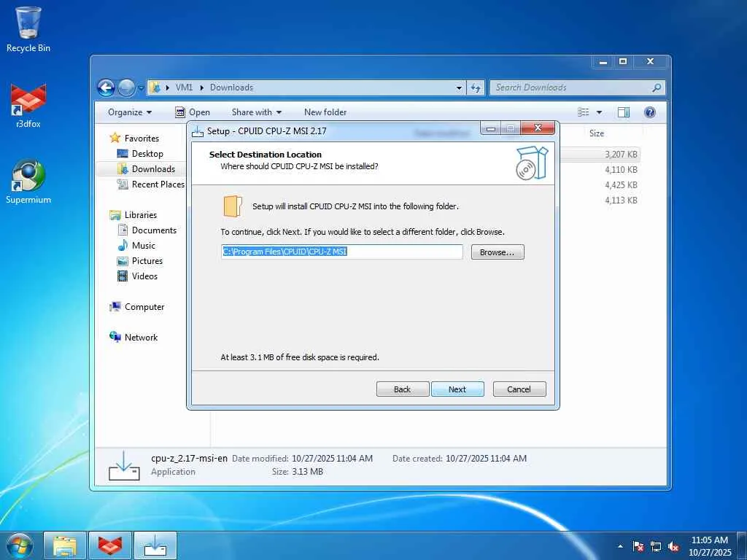
Task: Open Windows Explorer from the taskbar
Action: 65,545
